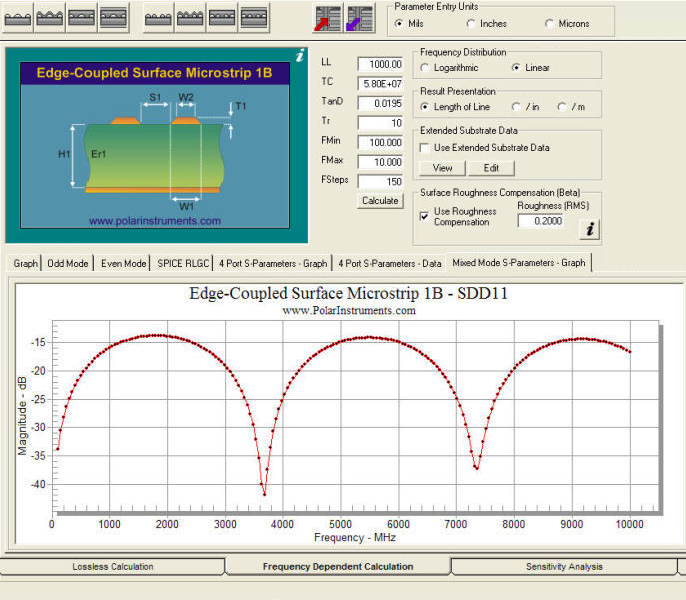The width and height of the screenshot is (686, 600).
Task: Click the 'Frequency - MHz' axis label
Action: coord(355,537)
